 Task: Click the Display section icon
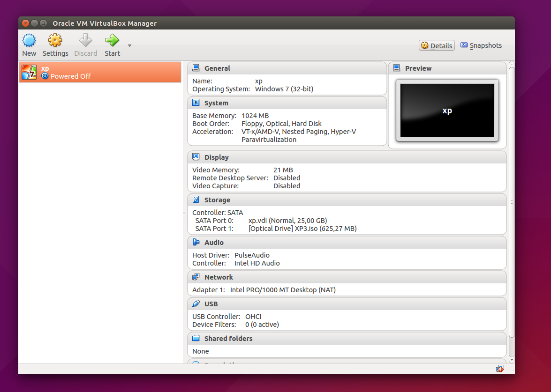[196, 157]
